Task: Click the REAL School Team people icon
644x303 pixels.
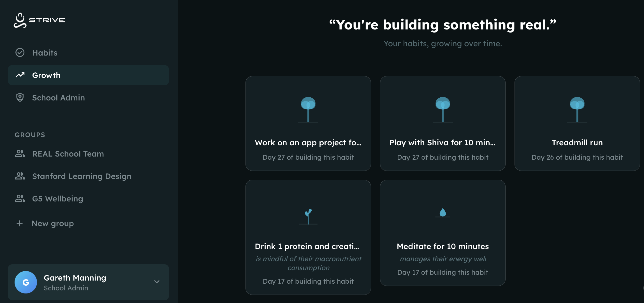Action: (x=20, y=153)
